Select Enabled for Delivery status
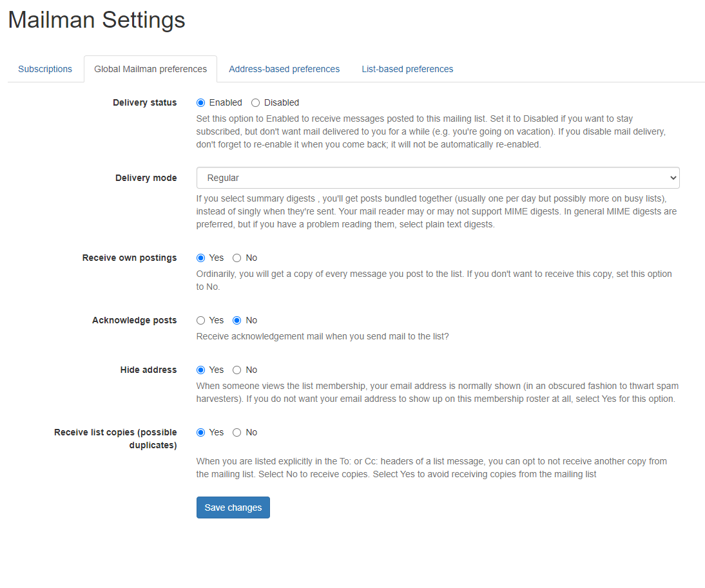705x588 pixels. [201, 102]
